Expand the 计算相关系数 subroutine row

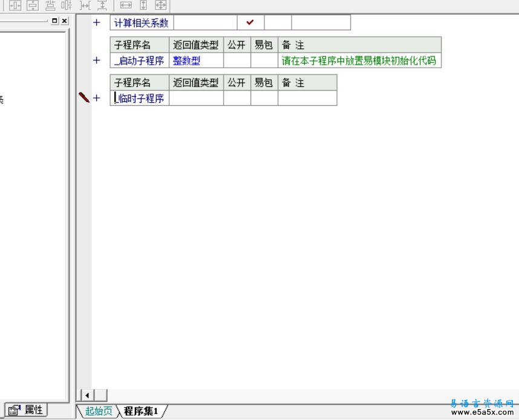(96, 23)
